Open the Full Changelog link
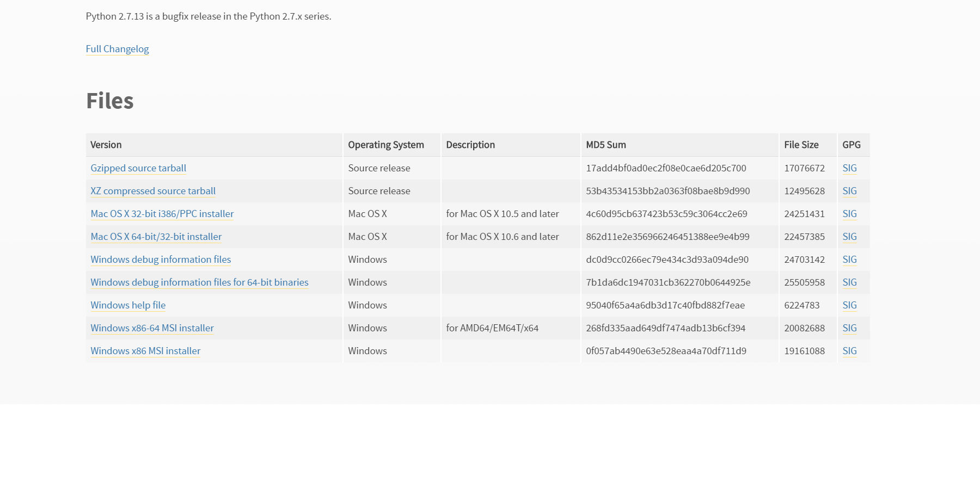980x494 pixels. point(117,49)
